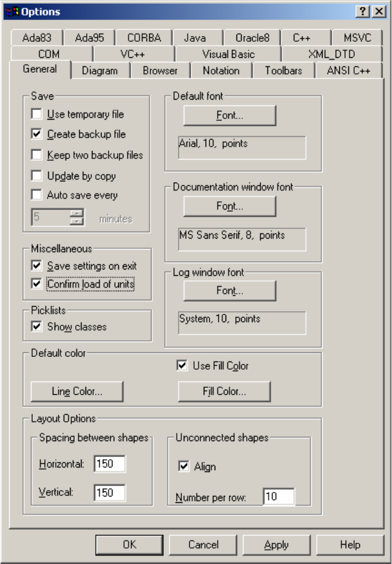Image resolution: width=392 pixels, height=564 pixels.
Task: Toggle the Use Fill Color checkbox
Action: click(x=183, y=366)
